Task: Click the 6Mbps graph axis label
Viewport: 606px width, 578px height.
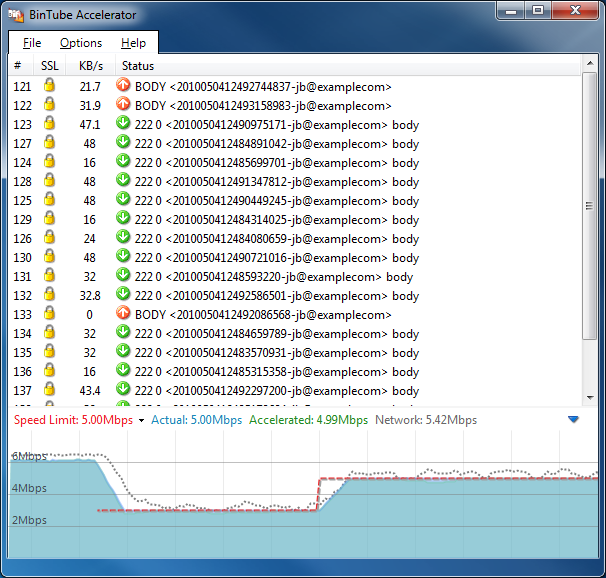Action: pos(29,456)
